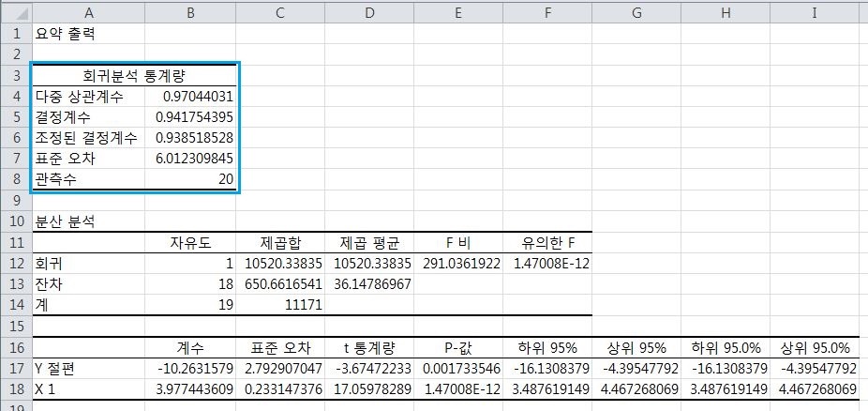Select value 0.938518528

point(190,137)
